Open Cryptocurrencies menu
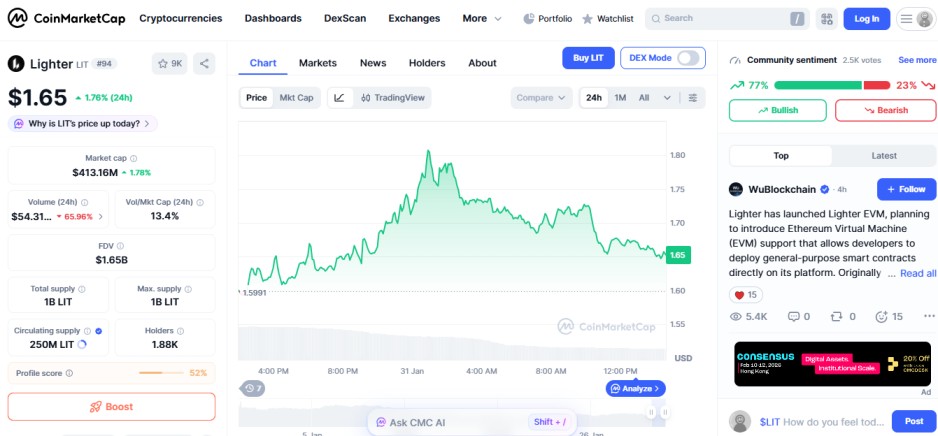 (181, 19)
